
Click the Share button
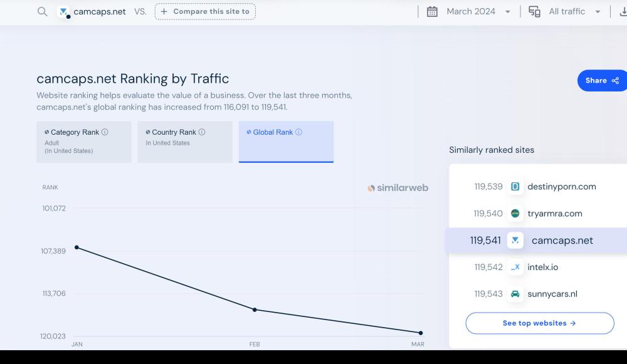(x=601, y=80)
